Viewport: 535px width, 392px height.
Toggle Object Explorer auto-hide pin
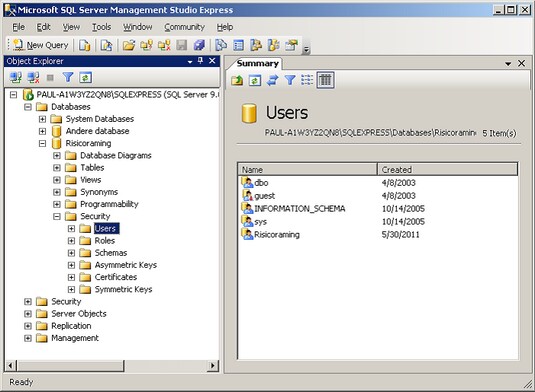coord(201,61)
